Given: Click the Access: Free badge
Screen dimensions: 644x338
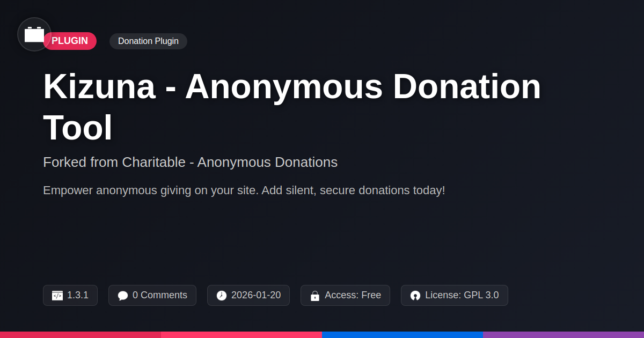Looking at the screenshot, I should (x=345, y=296).
